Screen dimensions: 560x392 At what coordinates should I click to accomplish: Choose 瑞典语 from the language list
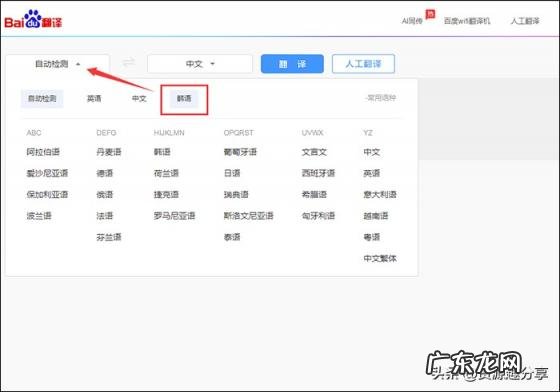pyautogui.click(x=236, y=195)
